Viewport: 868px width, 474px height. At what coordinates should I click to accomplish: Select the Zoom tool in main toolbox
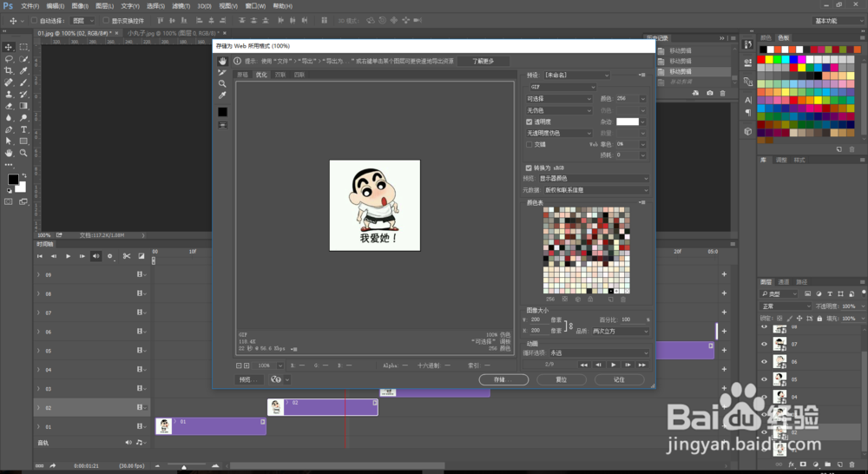coord(23,153)
